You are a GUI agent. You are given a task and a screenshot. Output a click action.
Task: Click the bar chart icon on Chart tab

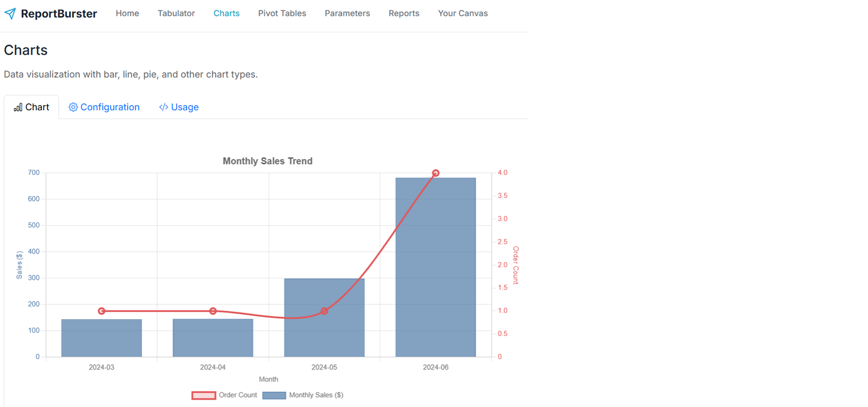[x=18, y=107]
